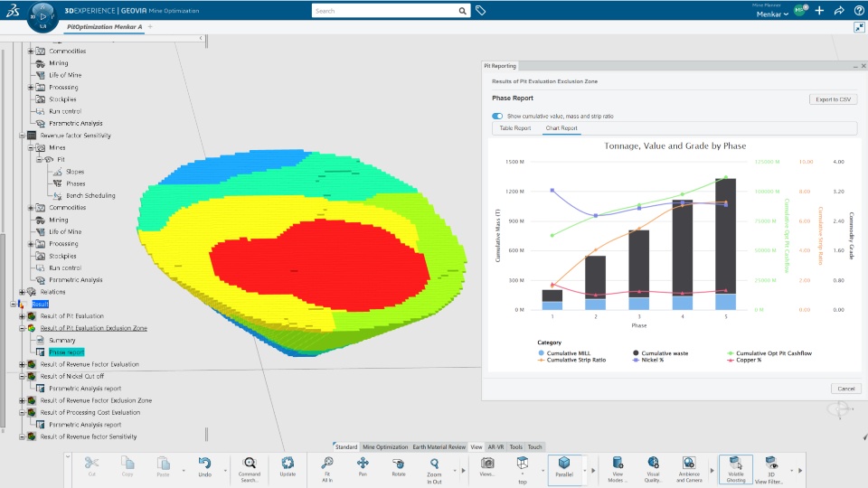Click the phase 5 cumulative waste bar
The width and height of the screenshot is (868, 488).
pos(725,235)
